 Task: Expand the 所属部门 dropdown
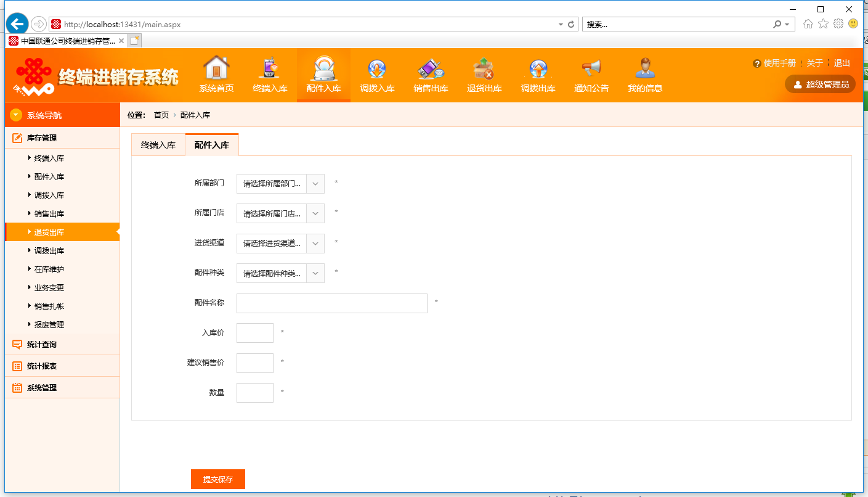coord(280,183)
